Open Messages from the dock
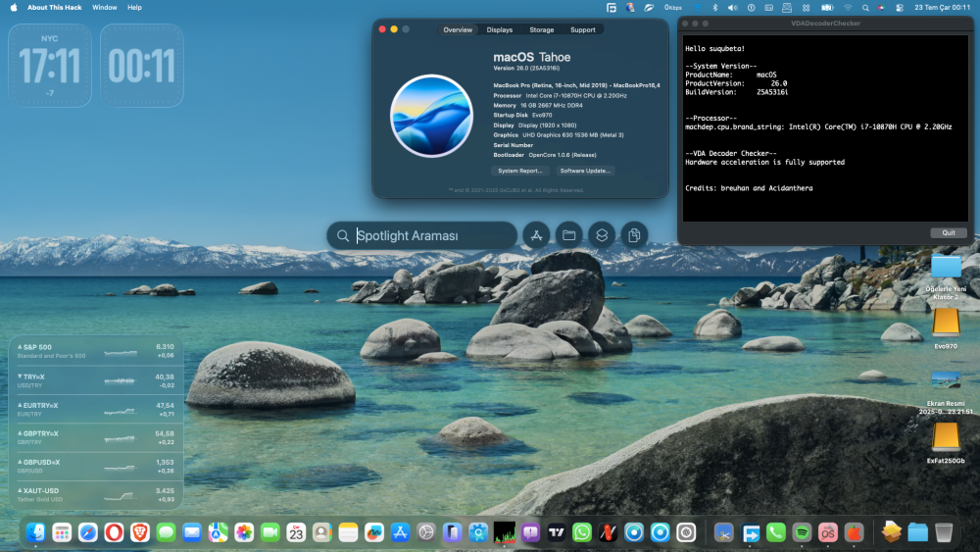Image resolution: width=980 pixels, height=552 pixels. (x=166, y=532)
